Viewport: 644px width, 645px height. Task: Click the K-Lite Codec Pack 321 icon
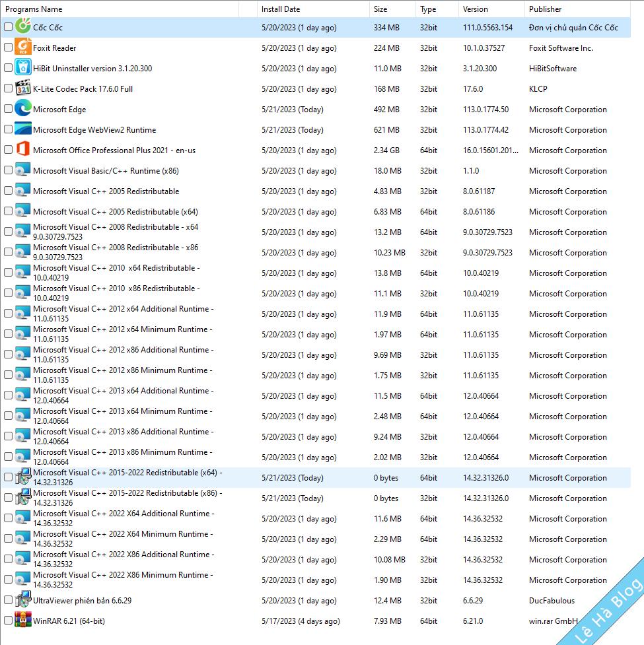tap(23, 88)
